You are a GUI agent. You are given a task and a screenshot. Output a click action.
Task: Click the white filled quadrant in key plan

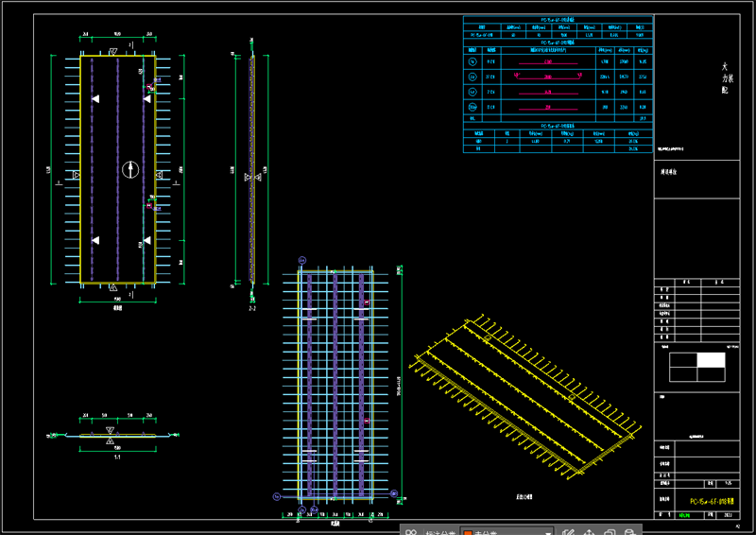coord(711,360)
